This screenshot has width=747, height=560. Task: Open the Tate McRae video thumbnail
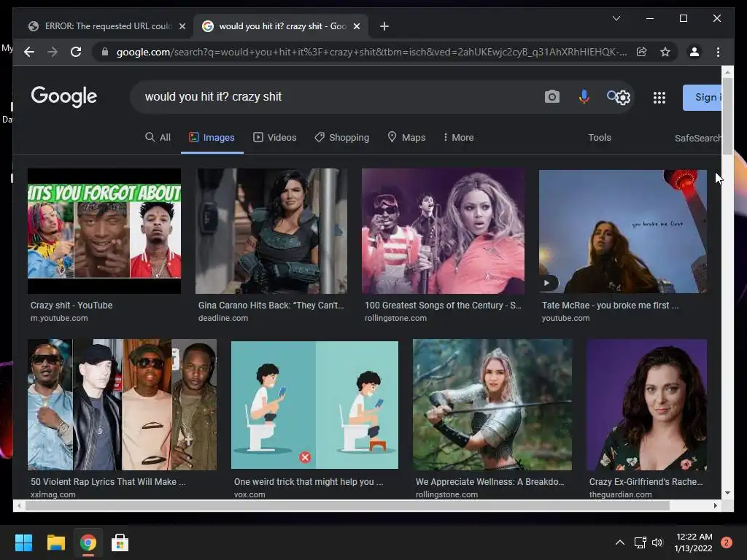[x=623, y=231]
